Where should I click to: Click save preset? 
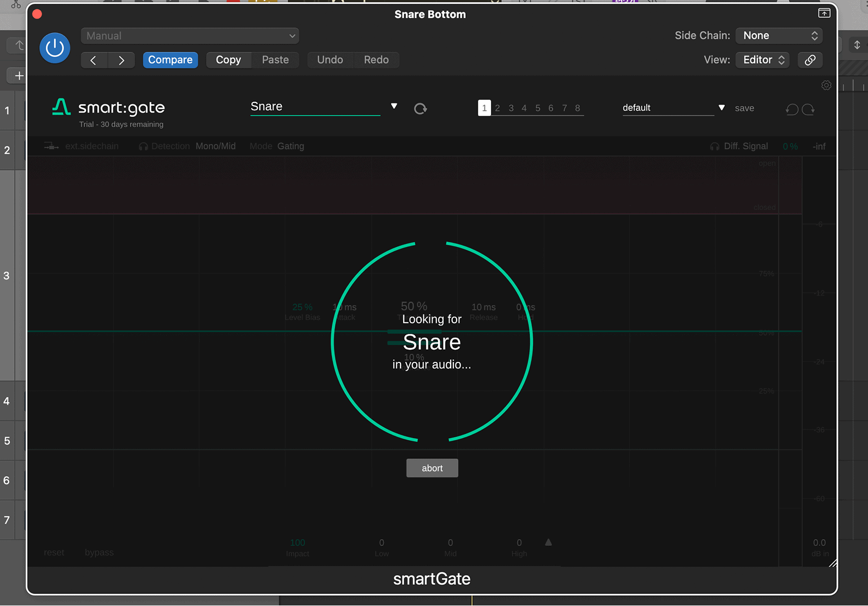744,108
